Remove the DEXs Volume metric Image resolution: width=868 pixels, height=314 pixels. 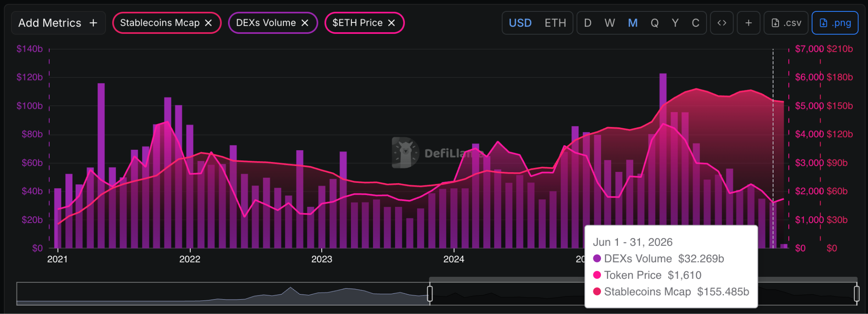pyautogui.click(x=305, y=23)
